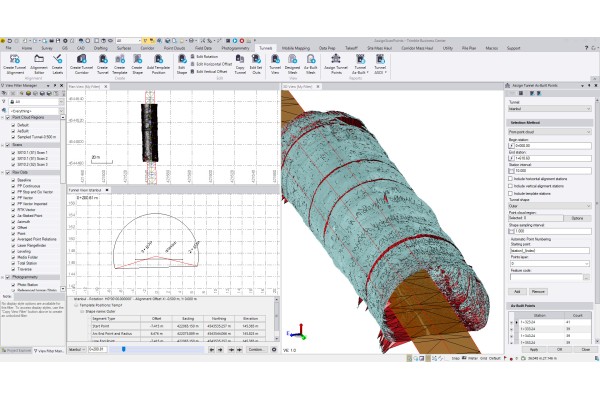Check Include vertical alignment stations option
This screenshot has width=600, height=400.
click(512, 186)
